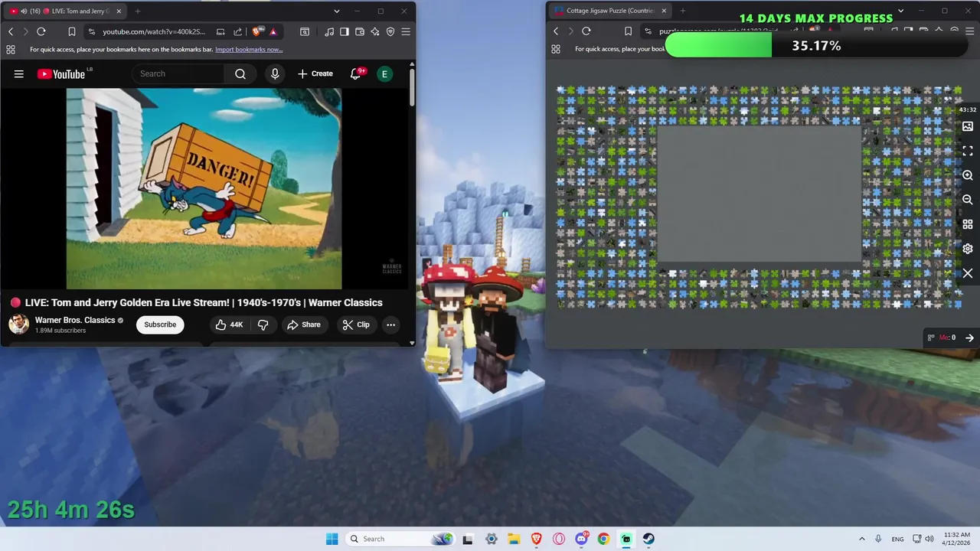Show hidden system tray icons chevron
Viewport: 980px width, 551px height.
pyautogui.click(x=862, y=539)
